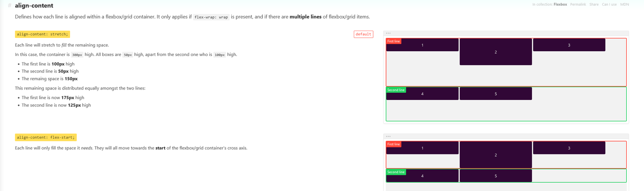Image resolution: width=644 pixels, height=191 pixels.
Task: Click box 3 in the stretch demo
Action: pyautogui.click(x=569, y=45)
